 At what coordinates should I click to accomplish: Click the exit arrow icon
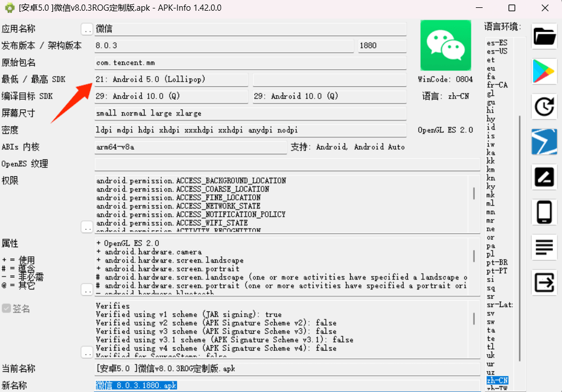544,282
